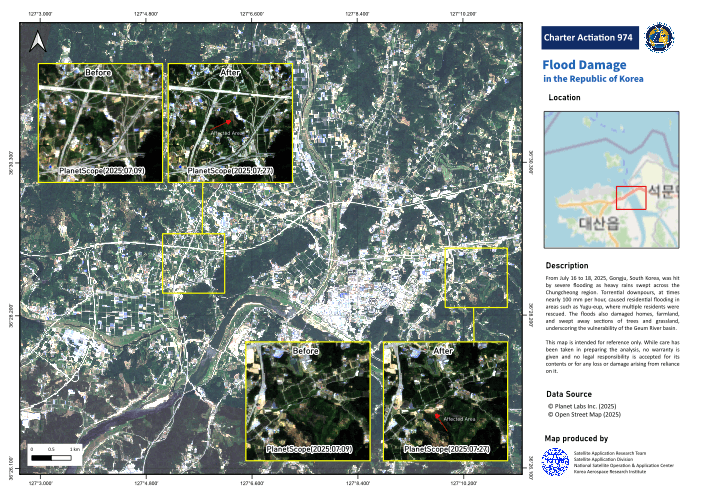Click the red arrow in bottom After inset

439,421
